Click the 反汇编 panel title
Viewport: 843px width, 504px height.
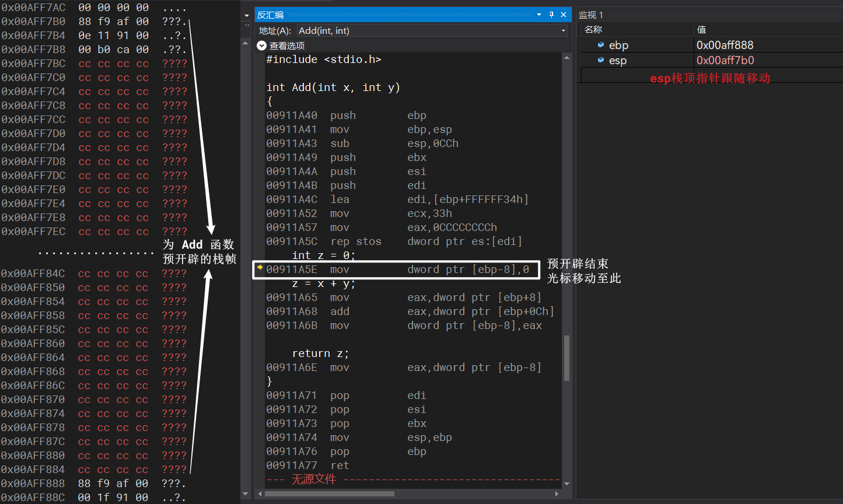pyautogui.click(x=270, y=15)
